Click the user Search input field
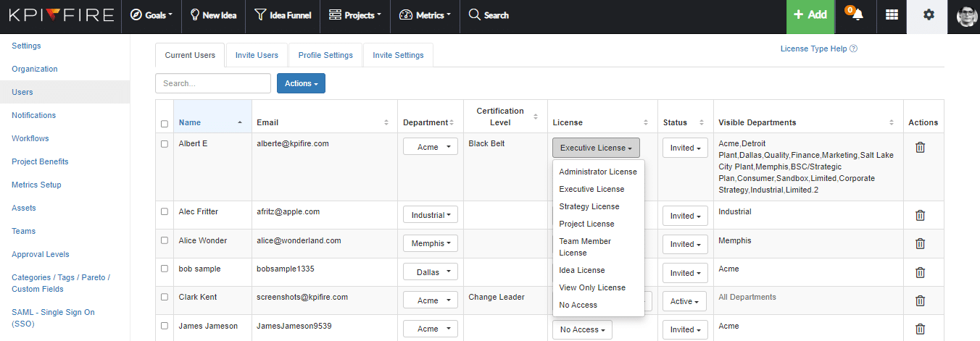Screen dimensions: 980x341 (x=212, y=83)
